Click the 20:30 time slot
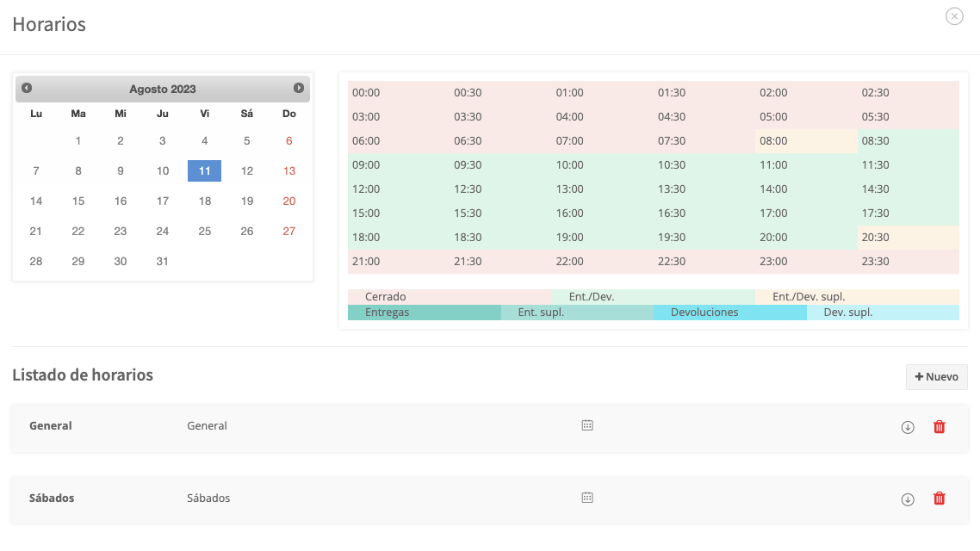The width and height of the screenshot is (980, 551). 909,238
